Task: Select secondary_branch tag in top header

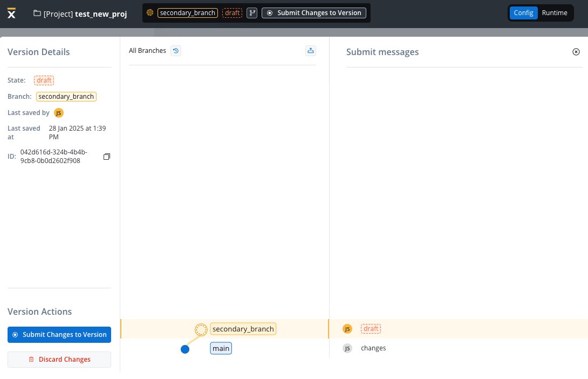Action: click(188, 13)
